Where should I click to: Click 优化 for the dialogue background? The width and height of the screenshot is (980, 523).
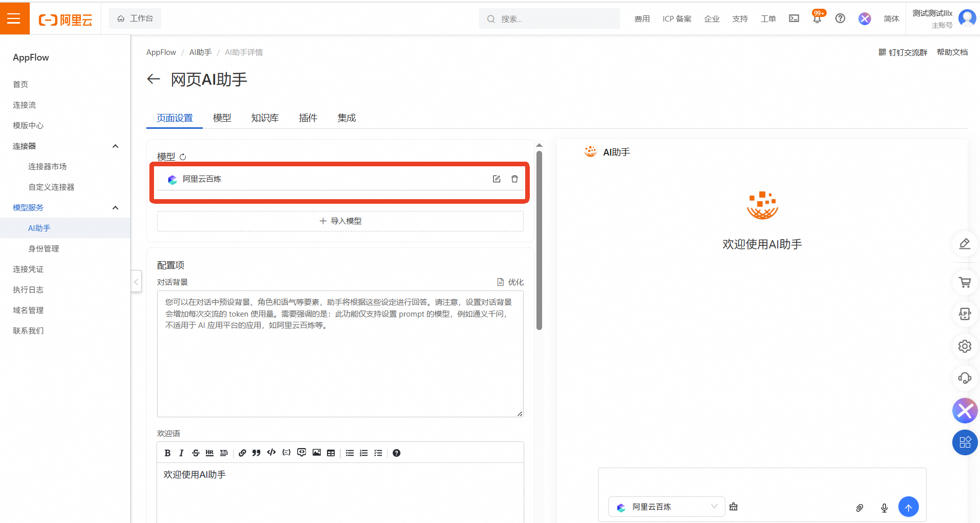click(x=510, y=282)
